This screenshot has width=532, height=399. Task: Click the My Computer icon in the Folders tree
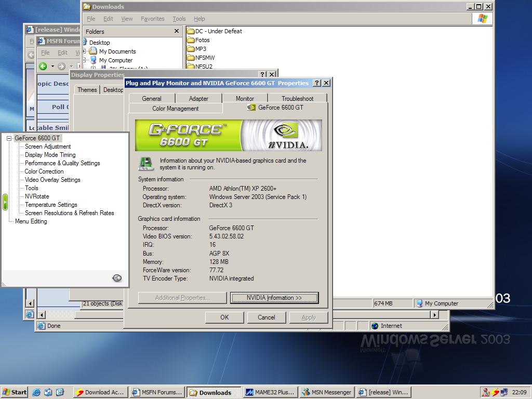pos(93,60)
